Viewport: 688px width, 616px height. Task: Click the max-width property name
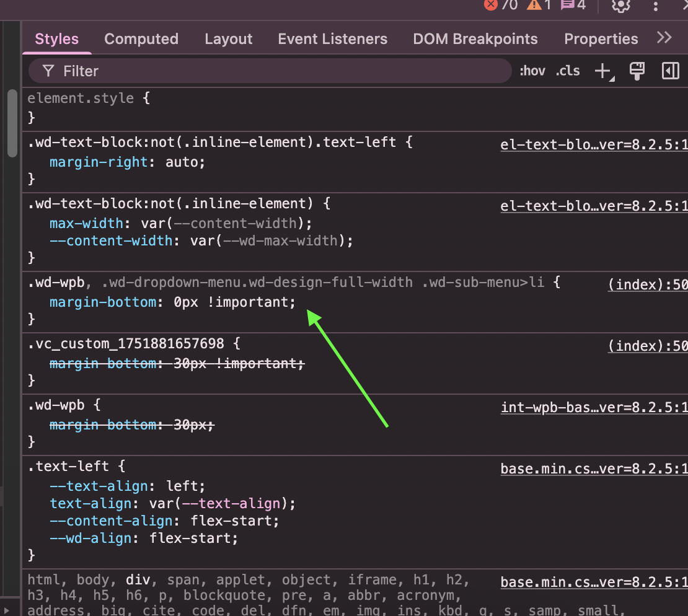coord(86,223)
